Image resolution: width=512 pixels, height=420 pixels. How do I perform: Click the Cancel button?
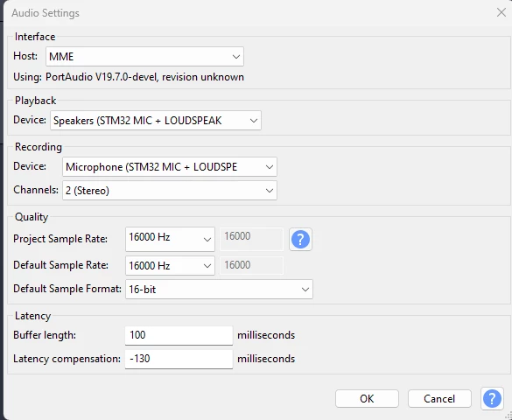click(x=439, y=398)
